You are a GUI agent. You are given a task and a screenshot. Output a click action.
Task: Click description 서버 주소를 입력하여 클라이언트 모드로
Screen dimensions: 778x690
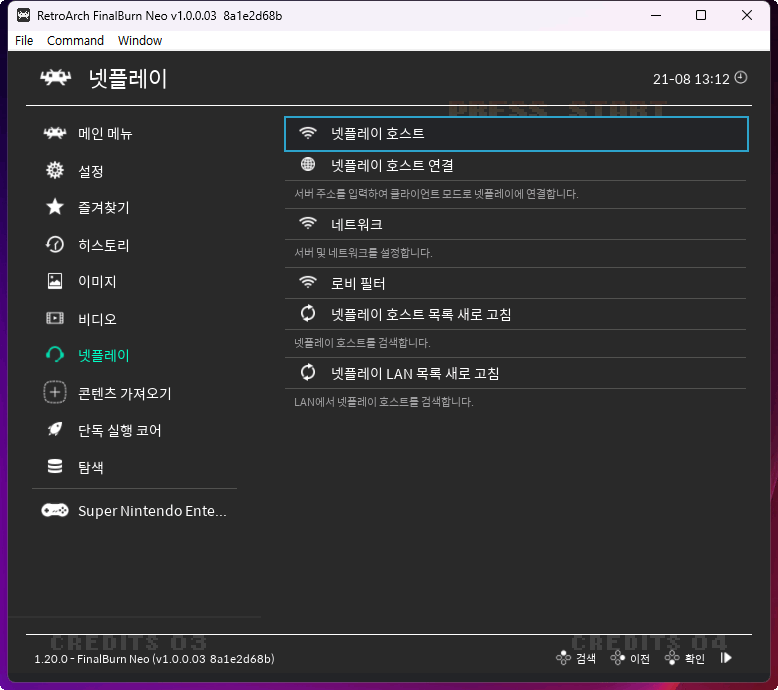(x=436, y=193)
